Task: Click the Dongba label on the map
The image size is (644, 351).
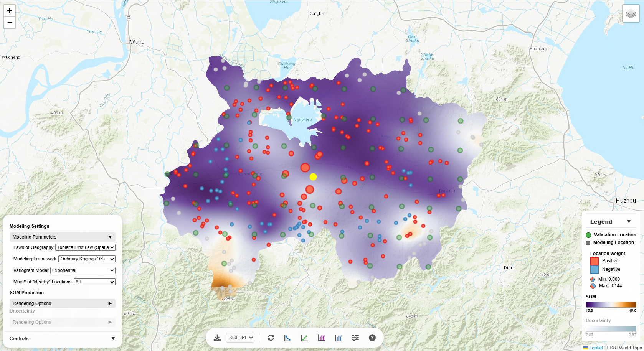Action: [316, 13]
